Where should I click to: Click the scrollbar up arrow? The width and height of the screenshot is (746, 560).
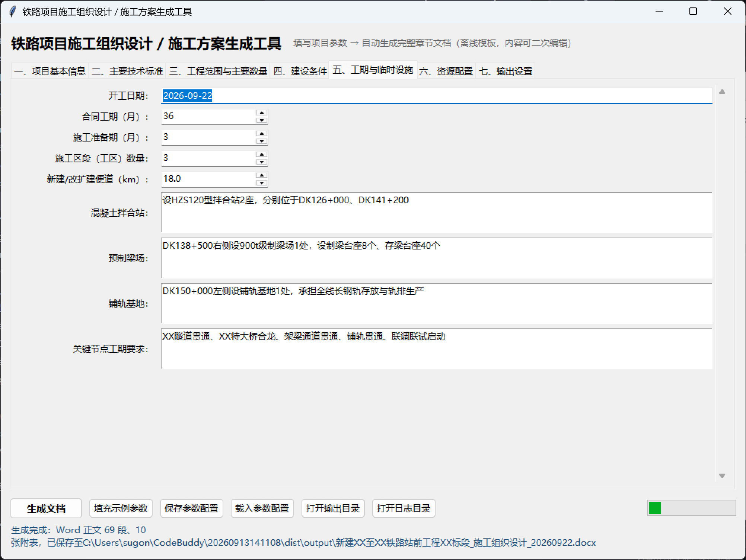722,92
